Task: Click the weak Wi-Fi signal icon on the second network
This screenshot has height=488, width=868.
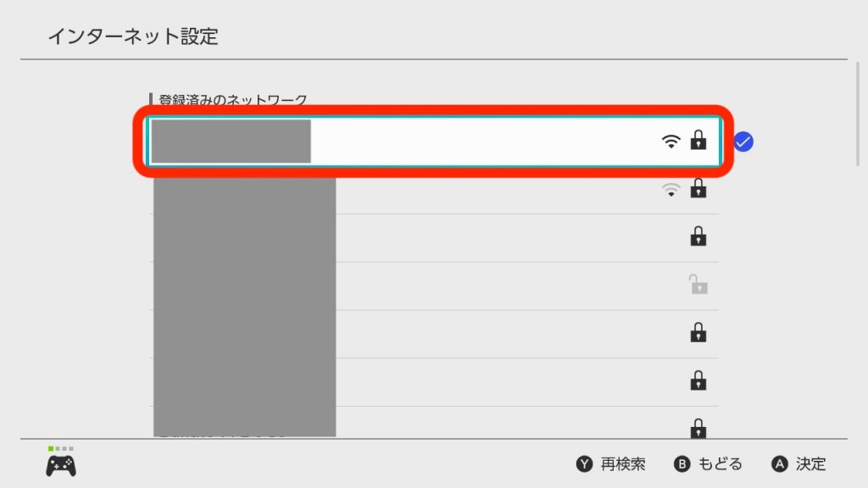Action: coord(671,190)
